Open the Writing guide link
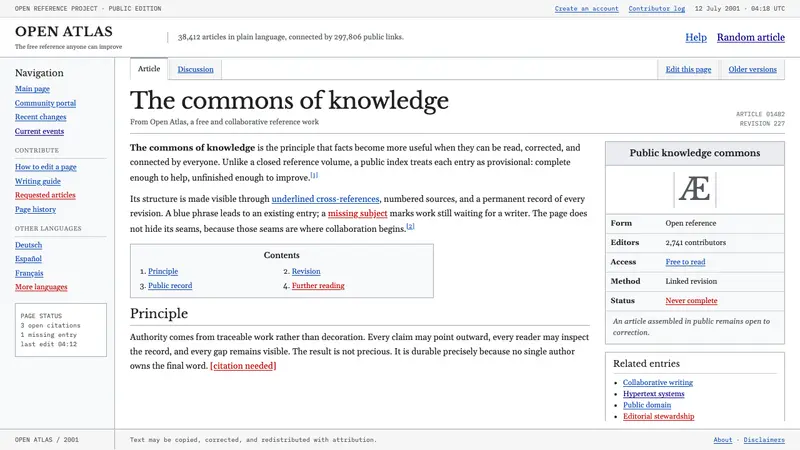800x450 pixels. [38, 181]
